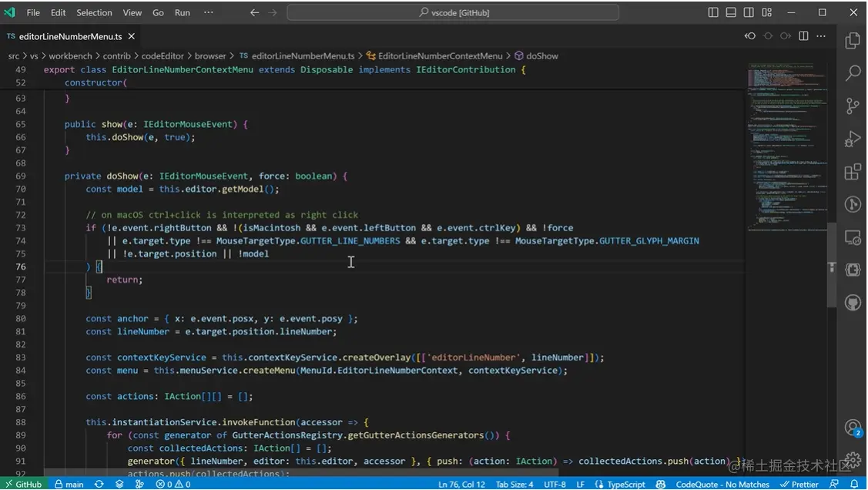Viewport: 868px width, 490px height.
Task: Toggle the Secondary Side Bar visibility
Action: (x=749, y=12)
